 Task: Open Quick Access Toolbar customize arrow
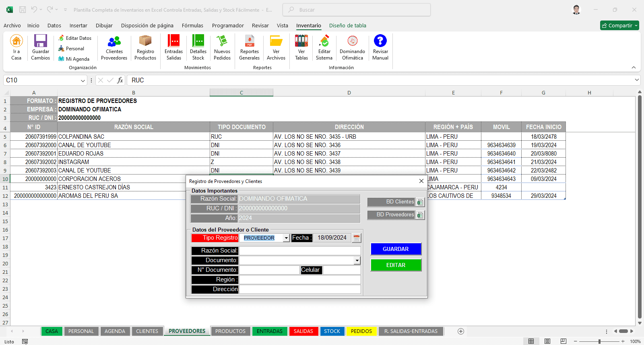pyautogui.click(x=65, y=10)
